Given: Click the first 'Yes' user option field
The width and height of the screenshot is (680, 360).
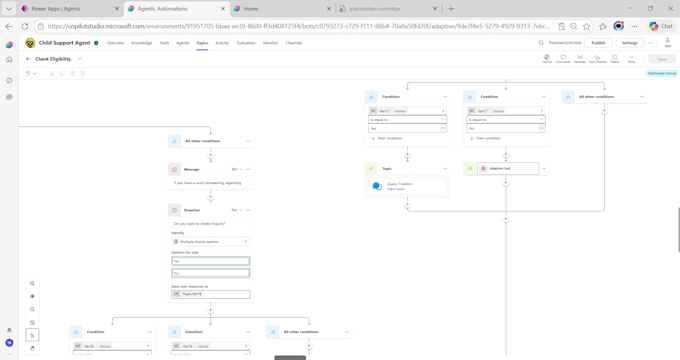Looking at the screenshot, I should coord(210,261).
